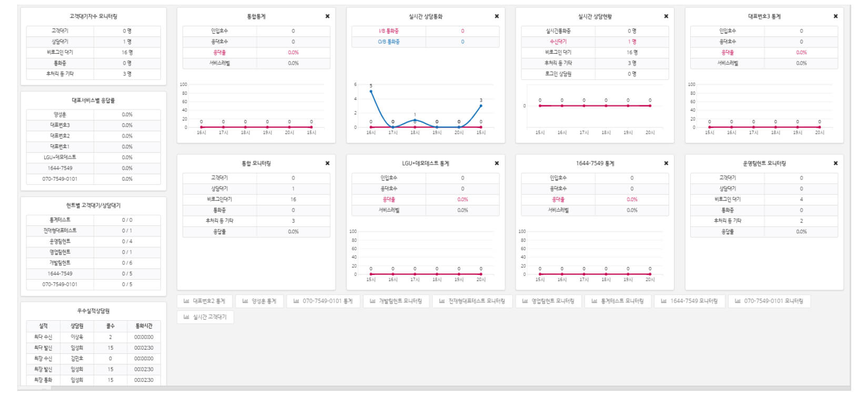Open 전재형대표테스트 모니터링 from the bottom bar
868x395 pixels.
[x=472, y=301]
